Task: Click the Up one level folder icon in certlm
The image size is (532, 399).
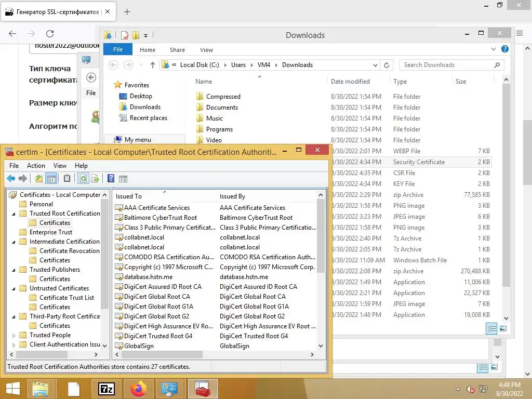Action: [x=39, y=179]
